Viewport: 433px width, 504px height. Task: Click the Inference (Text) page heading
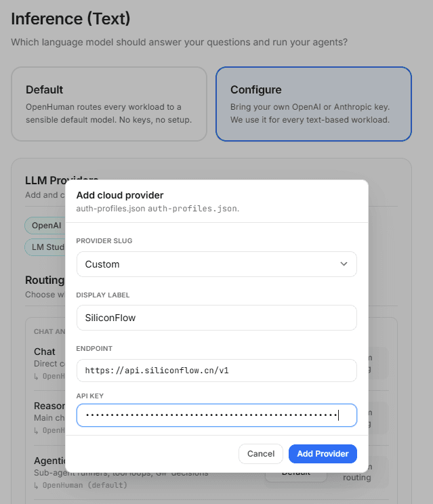[70, 19]
